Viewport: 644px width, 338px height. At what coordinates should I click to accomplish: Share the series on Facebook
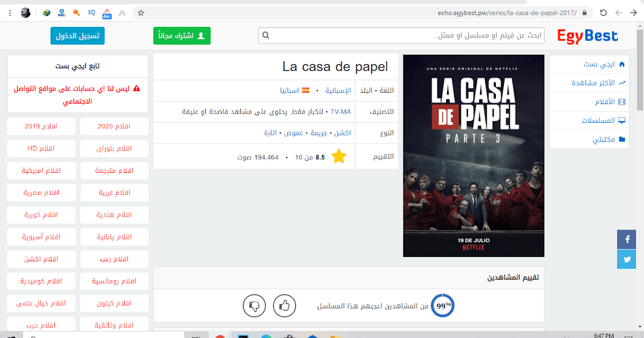[627, 239]
